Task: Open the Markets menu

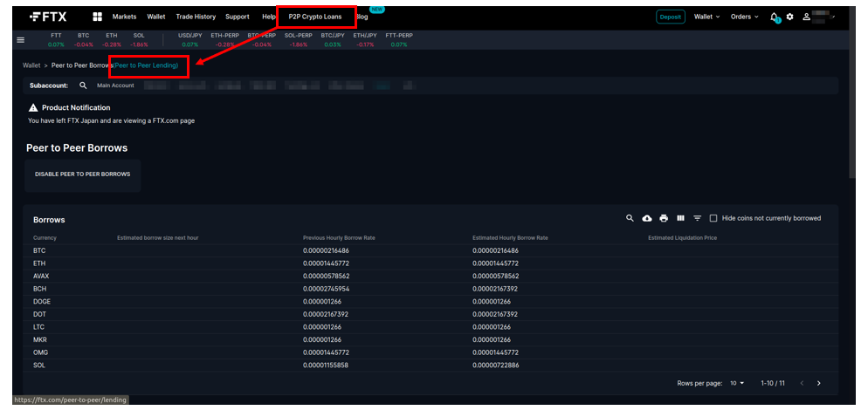Action: click(124, 17)
